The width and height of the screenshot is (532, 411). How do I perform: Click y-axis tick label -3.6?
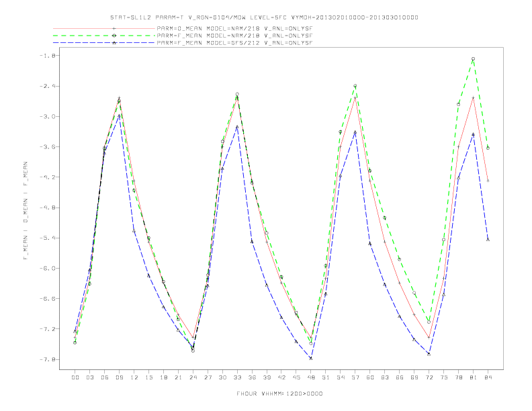(46, 147)
